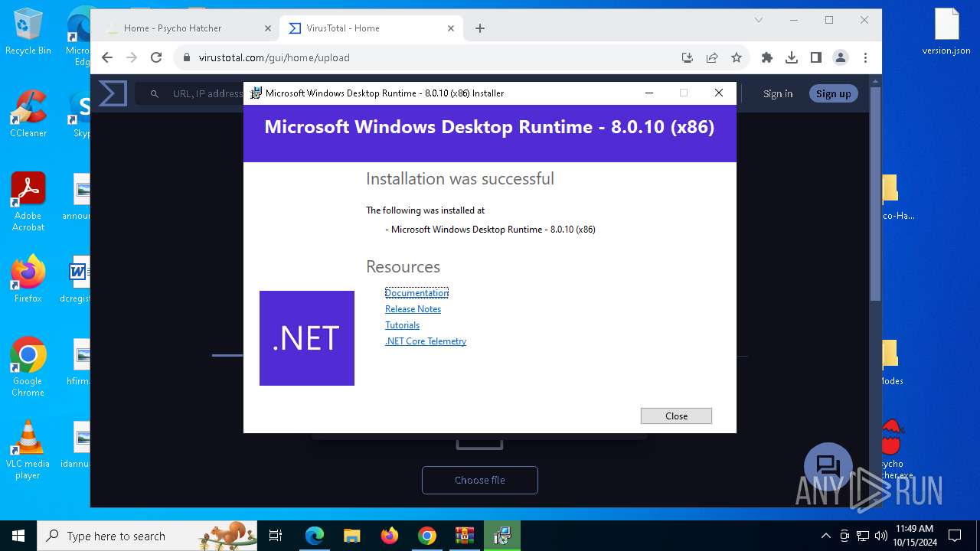The image size is (980, 551).
Task: Open volume control in system tray
Action: tap(881, 536)
